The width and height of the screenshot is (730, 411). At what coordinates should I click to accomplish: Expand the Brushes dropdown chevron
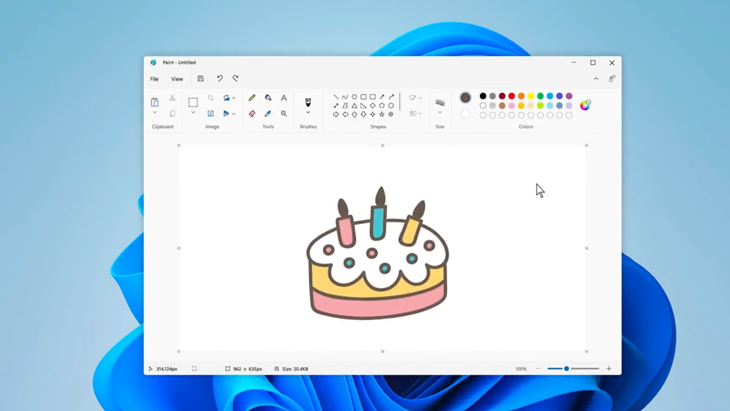[308, 113]
